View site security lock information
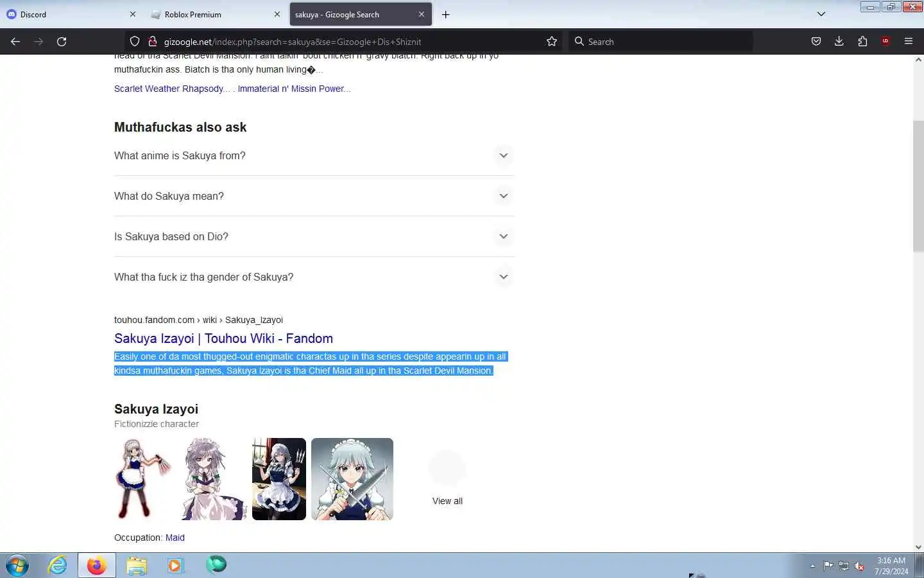 point(152,41)
